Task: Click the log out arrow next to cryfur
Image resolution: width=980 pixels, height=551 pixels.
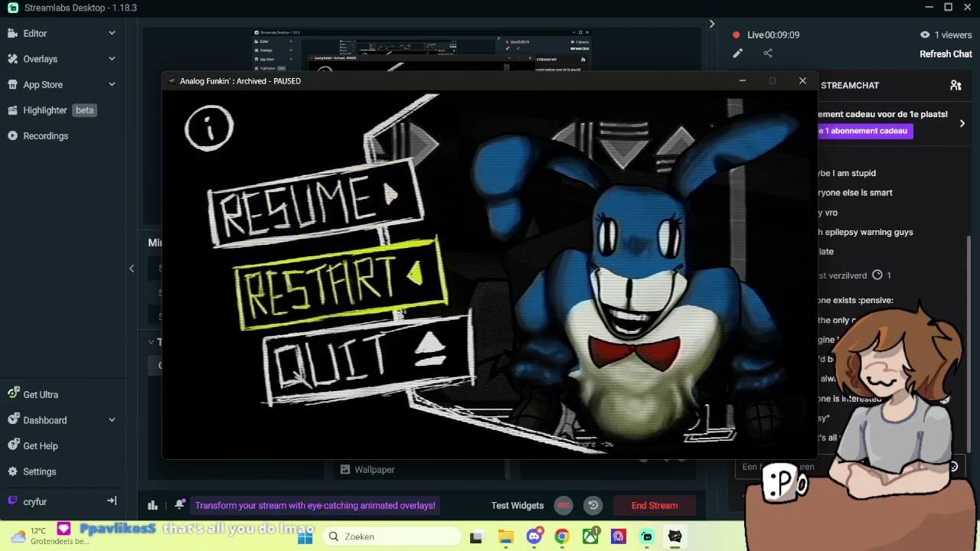Action: (x=112, y=501)
